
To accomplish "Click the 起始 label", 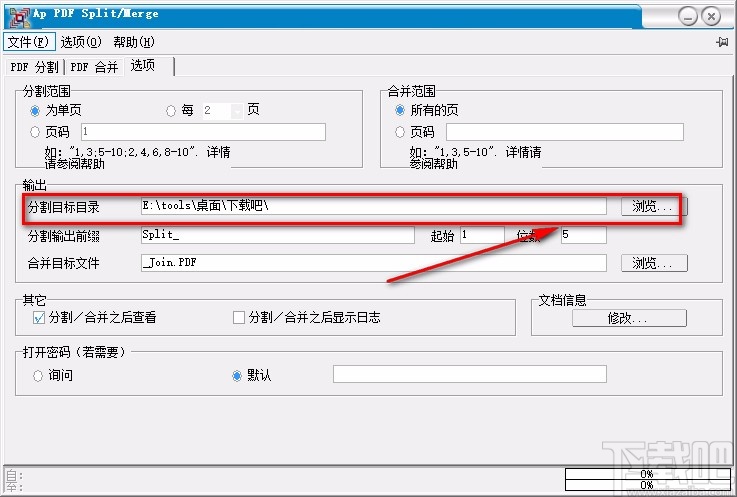I will [442, 236].
